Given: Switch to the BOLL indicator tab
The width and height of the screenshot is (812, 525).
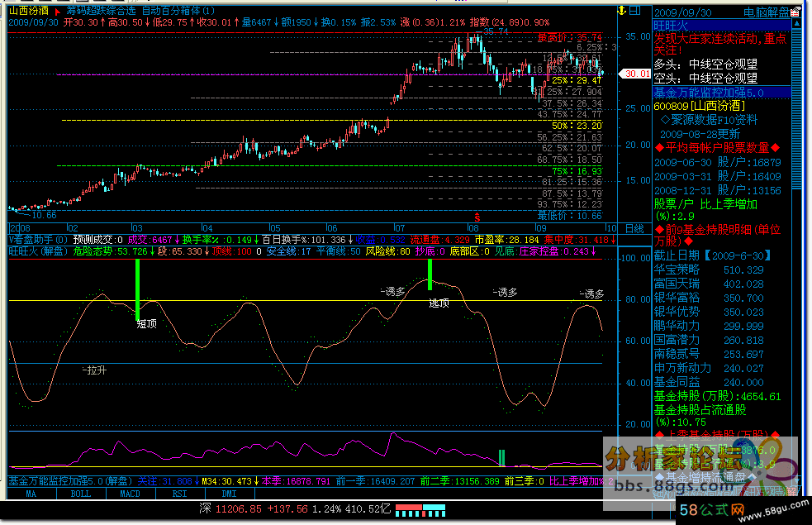Looking at the screenshot, I should [x=81, y=494].
